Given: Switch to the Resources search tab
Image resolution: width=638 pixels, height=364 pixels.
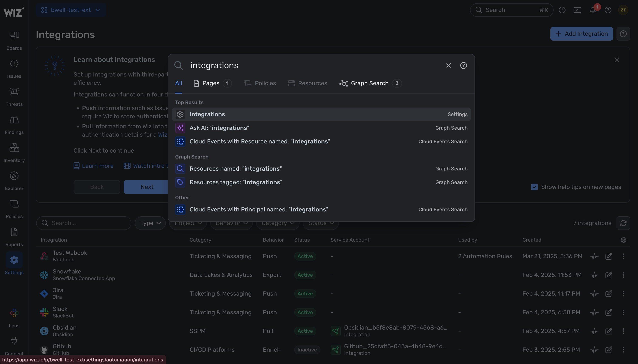Looking at the screenshot, I should tap(307, 83).
